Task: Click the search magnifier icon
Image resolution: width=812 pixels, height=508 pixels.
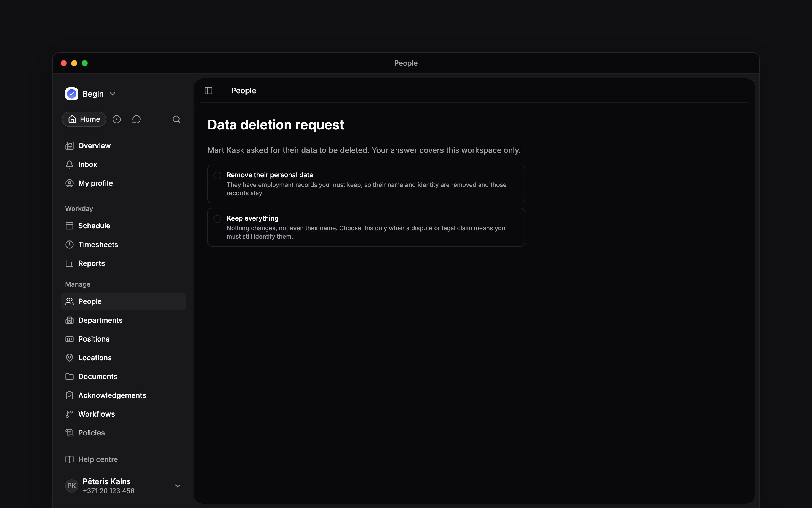Action: coord(177,119)
